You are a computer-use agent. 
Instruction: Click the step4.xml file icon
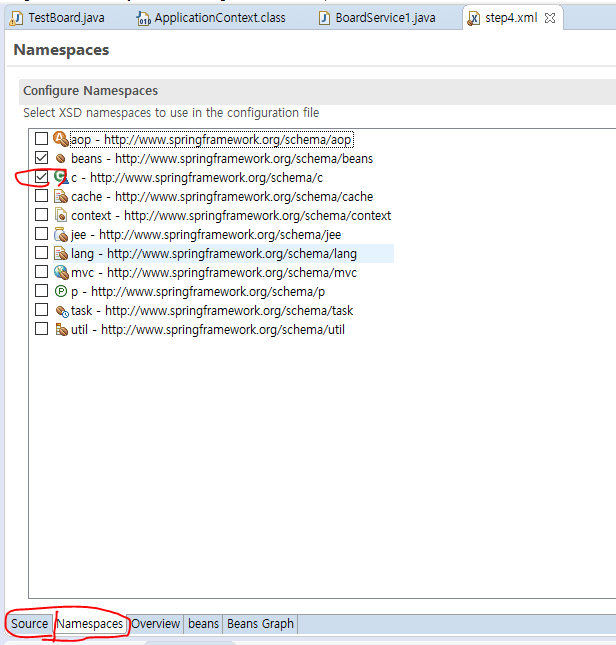[x=474, y=19]
